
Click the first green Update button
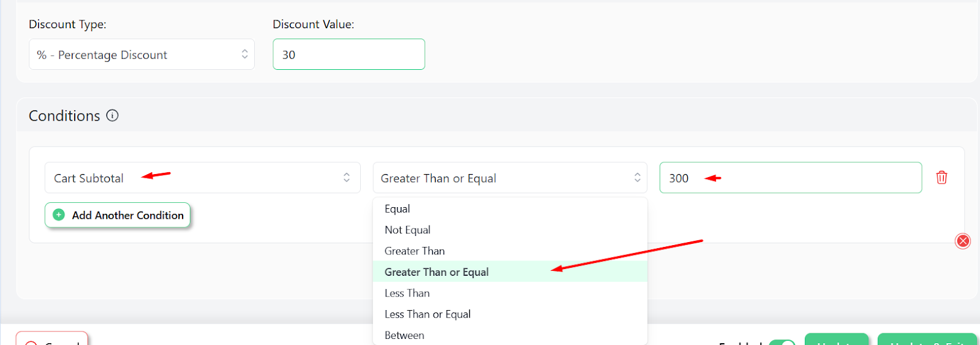tap(836, 339)
